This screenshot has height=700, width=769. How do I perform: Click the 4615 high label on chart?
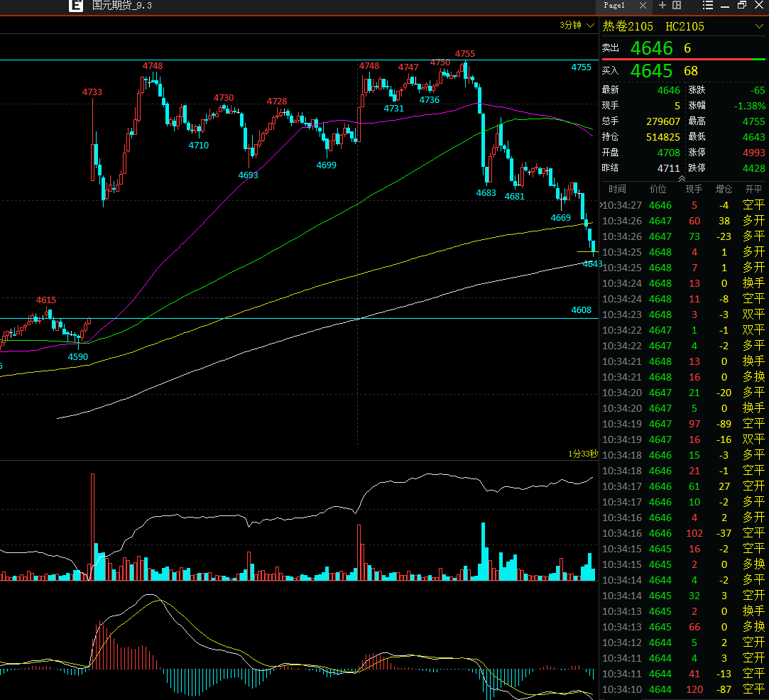(x=46, y=300)
